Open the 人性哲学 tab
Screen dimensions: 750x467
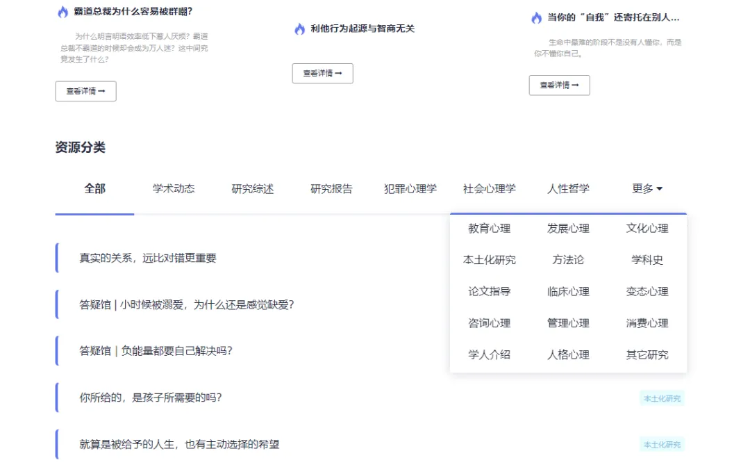tap(568, 189)
